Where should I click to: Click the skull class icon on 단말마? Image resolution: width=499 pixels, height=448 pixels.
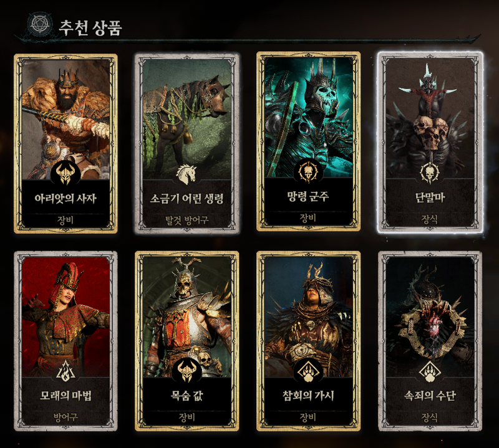point(430,173)
